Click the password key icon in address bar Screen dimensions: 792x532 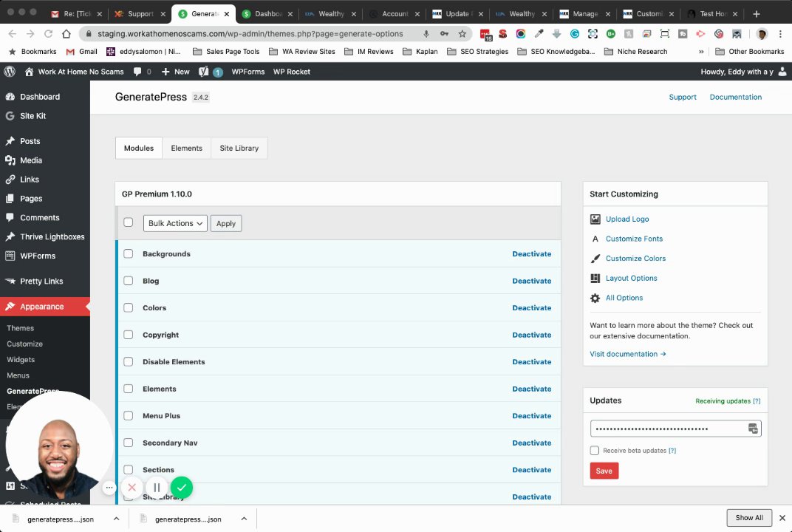tap(445, 34)
